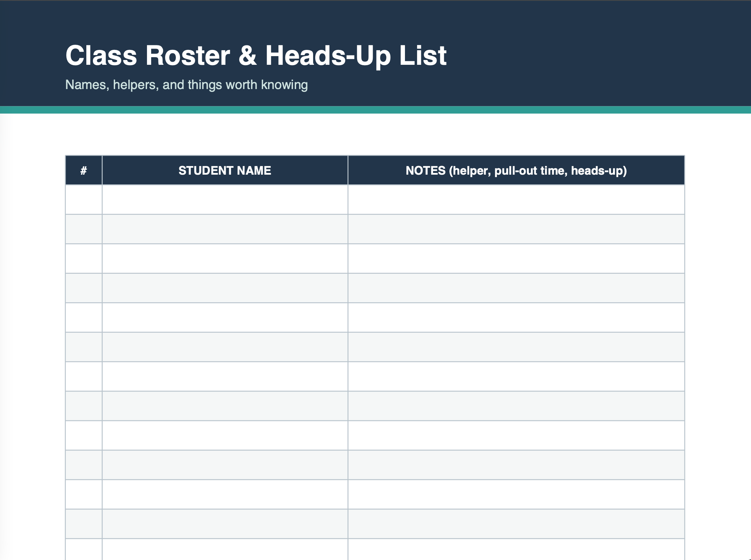This screenshot has width=751, height=560.
Task: Click first row Notes cell
Action: click(x=516, y=200)
